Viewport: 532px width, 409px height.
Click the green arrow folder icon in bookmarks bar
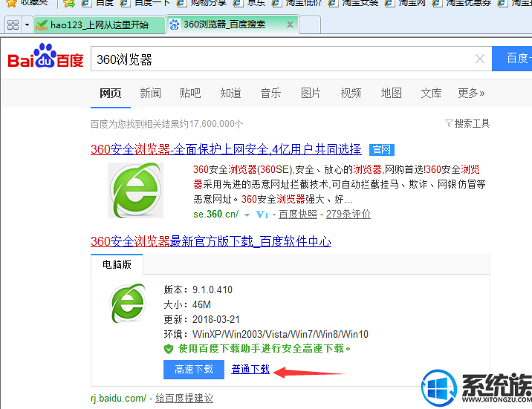pyautogui.click(x=69, y=3)
